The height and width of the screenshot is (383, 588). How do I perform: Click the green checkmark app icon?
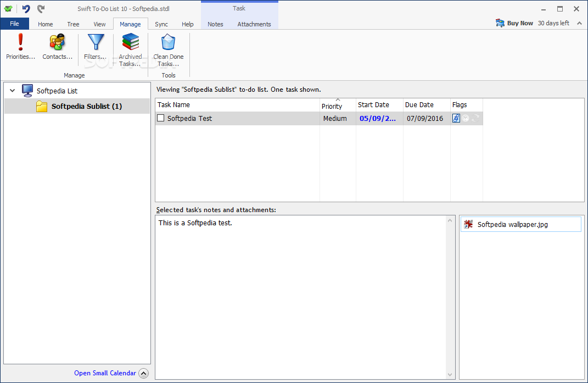click(x=8, y=9)
